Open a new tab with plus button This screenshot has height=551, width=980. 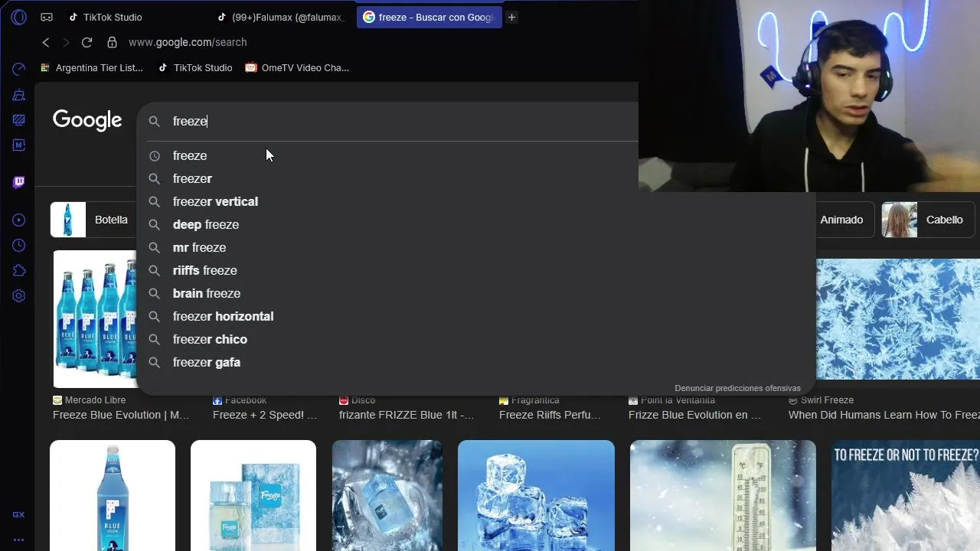[x=511, y=17]
